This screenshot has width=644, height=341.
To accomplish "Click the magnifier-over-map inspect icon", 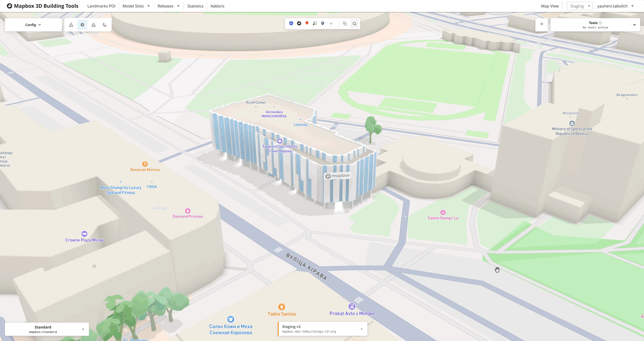I will click(x=315, y=23).
